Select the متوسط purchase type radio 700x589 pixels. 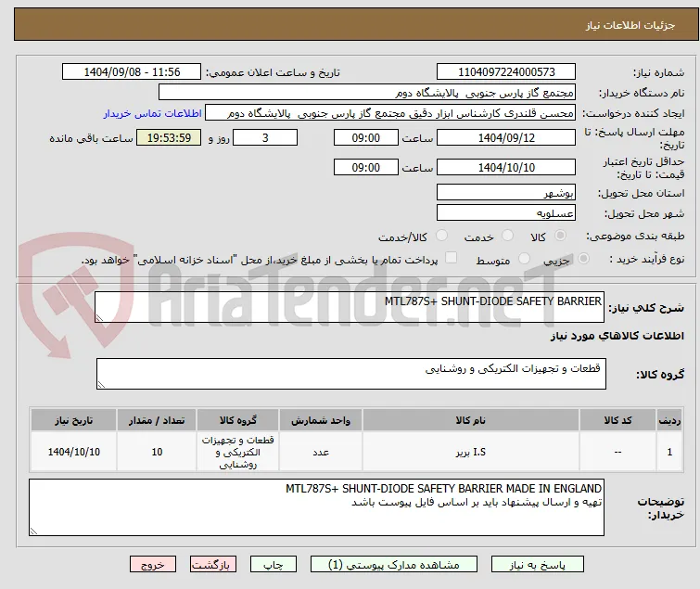(524, 259)
